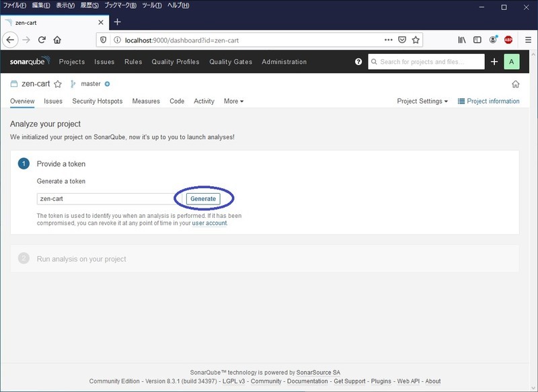Bookmark this page with the star
This screenshot has width=538, height=392.
tap(416, 40)
